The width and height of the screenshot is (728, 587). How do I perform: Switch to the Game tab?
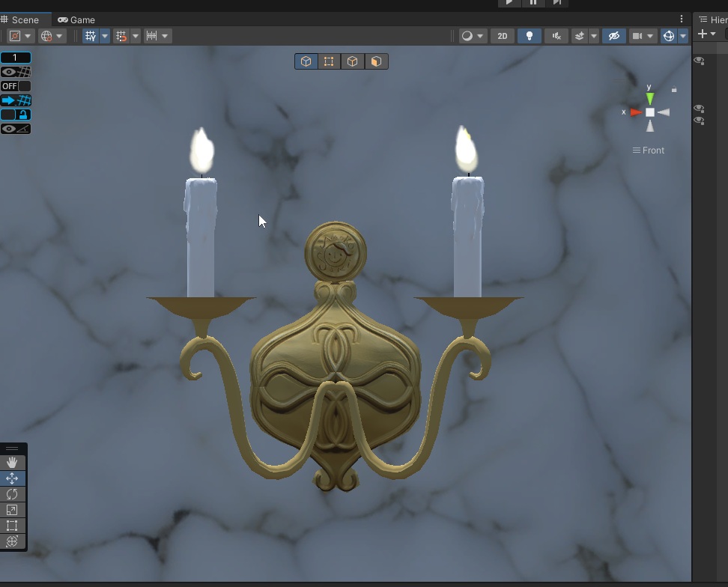point(76,19)
